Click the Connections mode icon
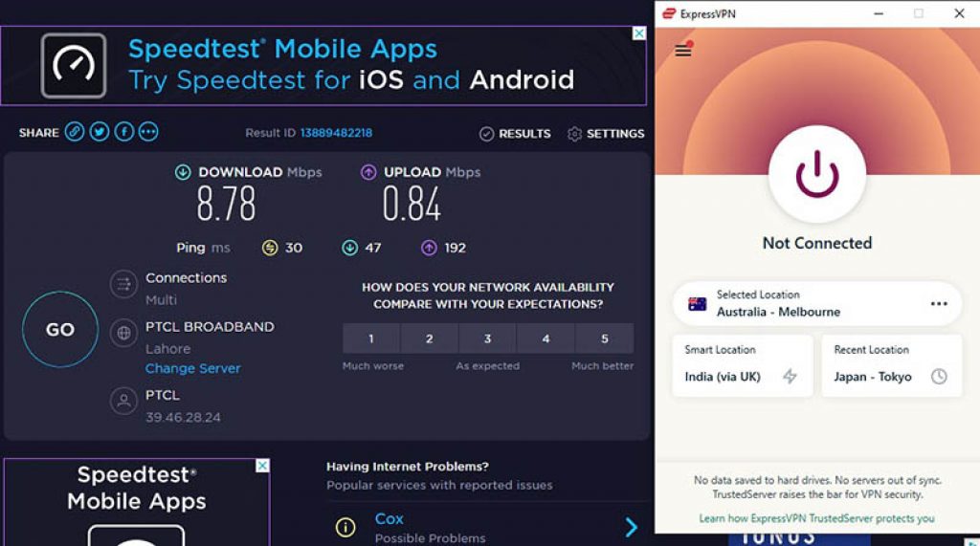Screen dimensions: 980x546 click(123, 284)
